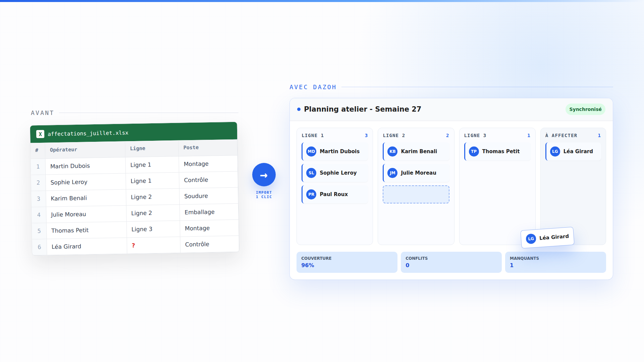Click the Excel icon beside affectations_juillet.xlsx

pyautogui.click(x=40, y=134)
